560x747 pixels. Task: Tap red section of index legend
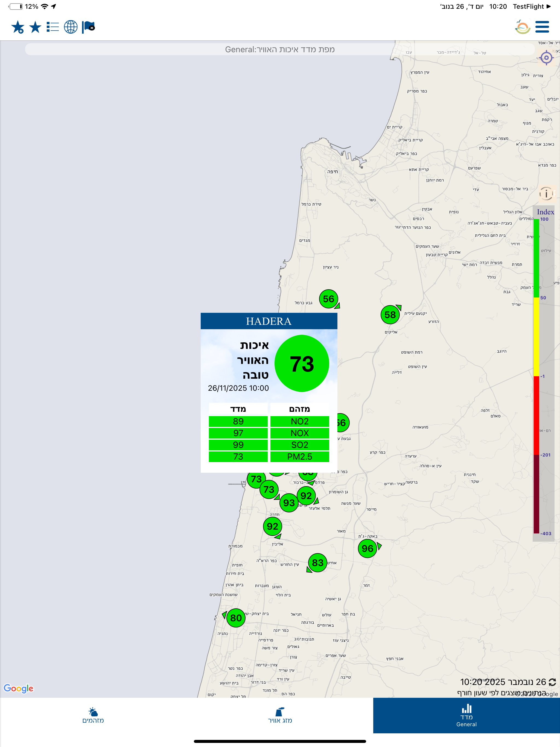pos(536,415)
